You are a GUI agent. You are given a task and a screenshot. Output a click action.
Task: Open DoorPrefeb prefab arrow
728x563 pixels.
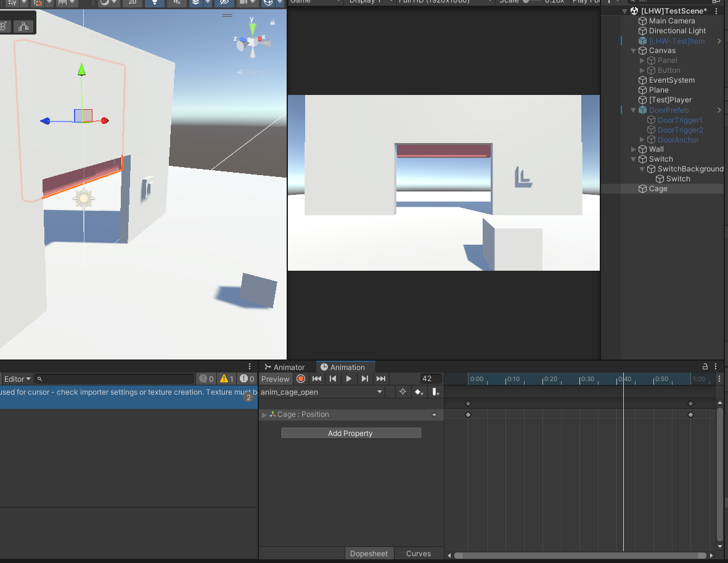(x=719, y=110)
